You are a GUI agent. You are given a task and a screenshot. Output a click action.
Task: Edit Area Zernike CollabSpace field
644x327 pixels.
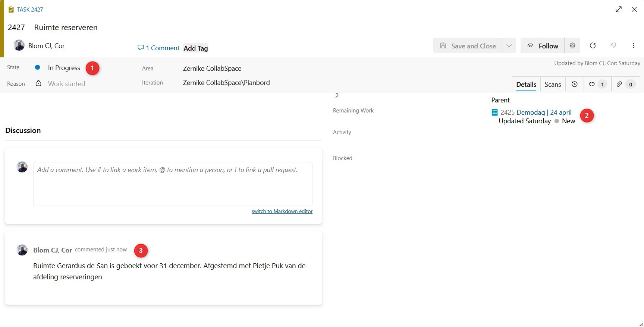click(212, 69)
